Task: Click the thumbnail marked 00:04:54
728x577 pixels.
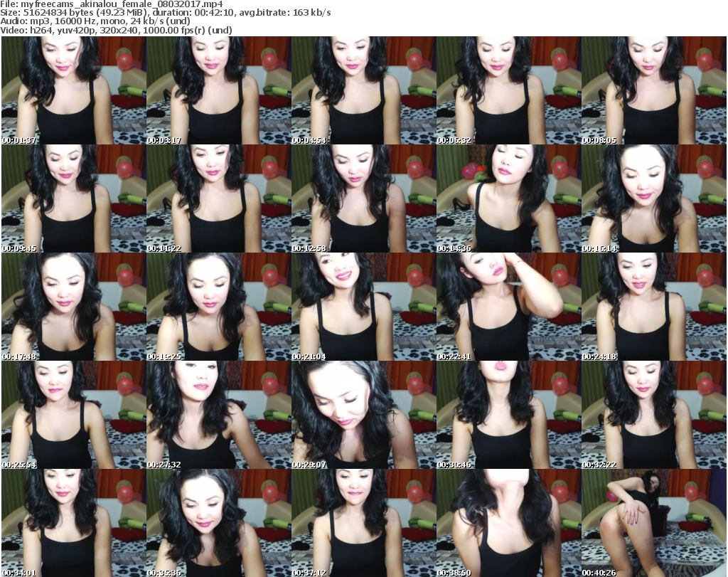Action: 363,90
